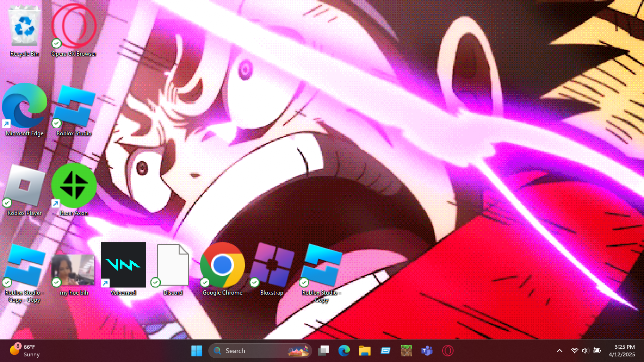Click the taskbar Search box
The image size is (644, 362).
coord(260,351)
